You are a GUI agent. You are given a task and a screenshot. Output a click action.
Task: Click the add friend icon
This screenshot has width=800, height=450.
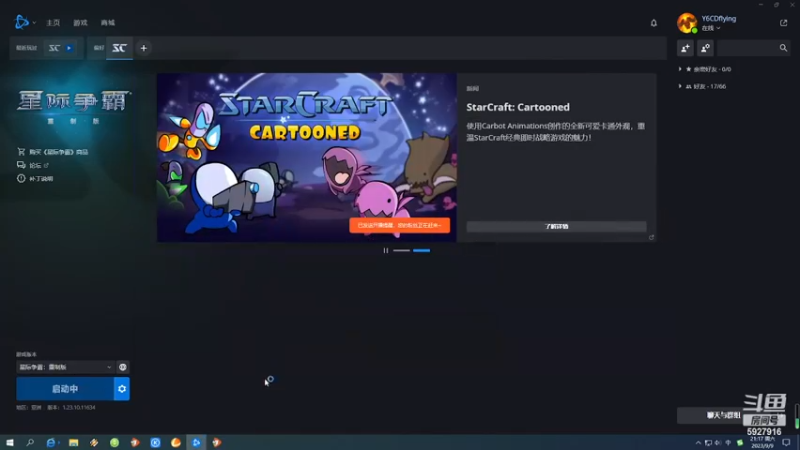685,48
